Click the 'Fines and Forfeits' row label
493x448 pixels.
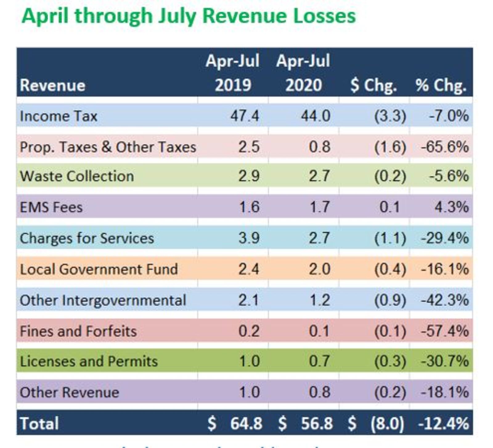tap(78, 331)
